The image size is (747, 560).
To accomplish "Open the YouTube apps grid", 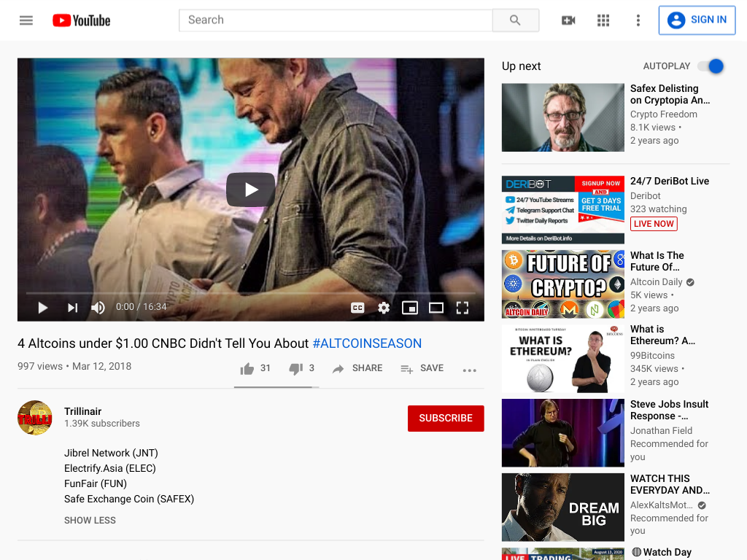I will [603, 20].
